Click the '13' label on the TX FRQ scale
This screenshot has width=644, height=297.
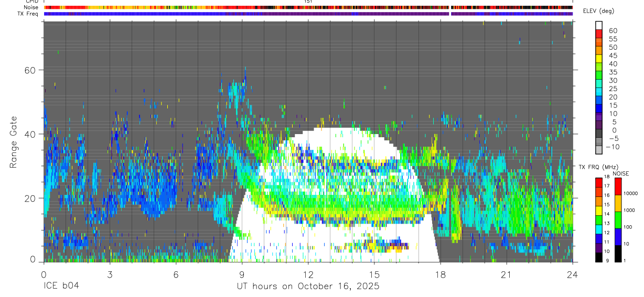click(607, 224)
